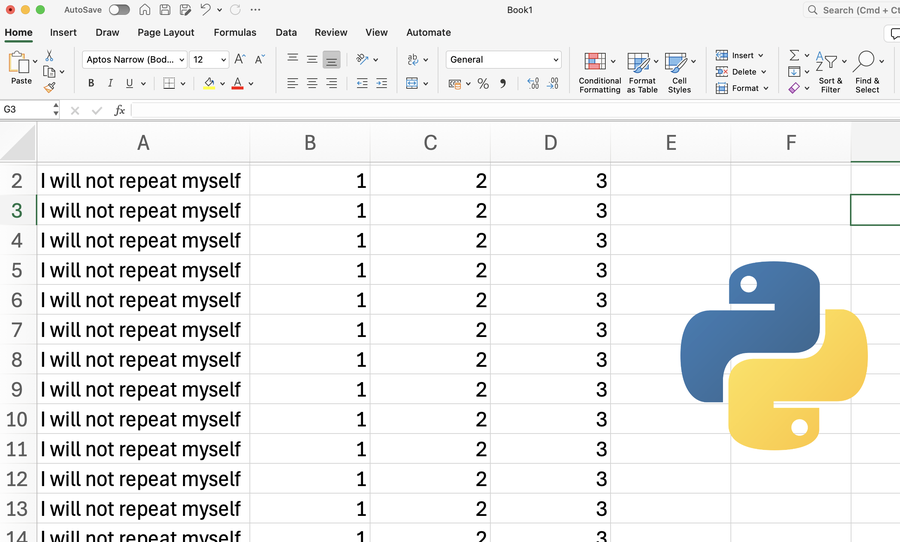Toggle Top Align for cell text
Image resolution: width=900 pixels, height=542 pixels.
point(293,59)
